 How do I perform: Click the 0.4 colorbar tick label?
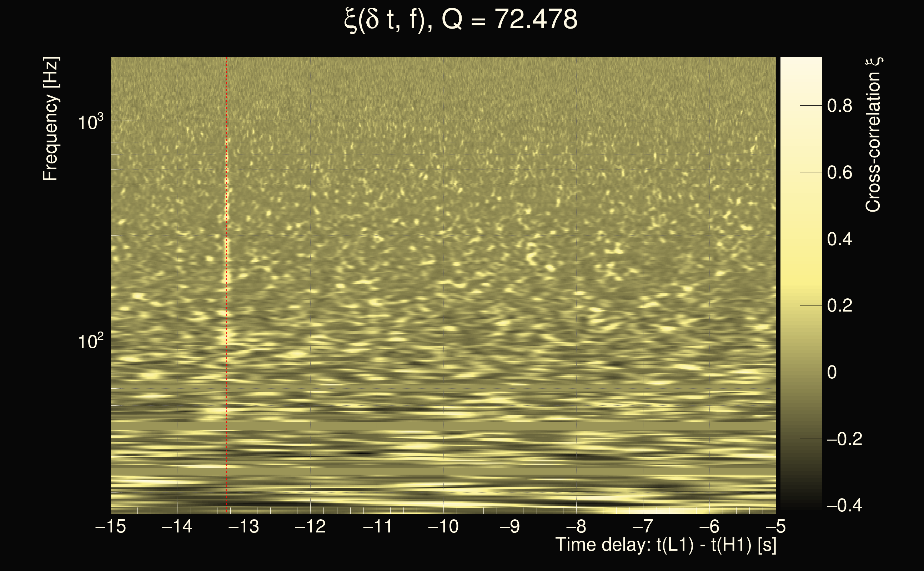point(839,239)
